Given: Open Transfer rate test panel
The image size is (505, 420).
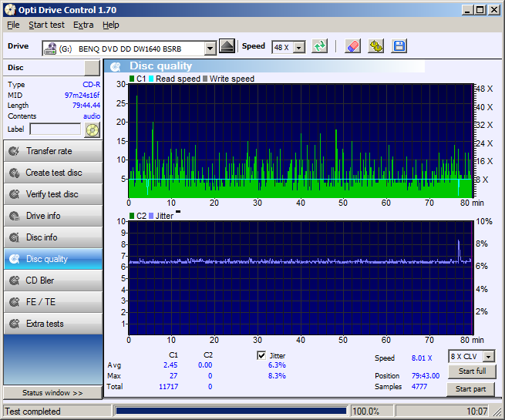Looking at the screenshot, I should 53,151.
